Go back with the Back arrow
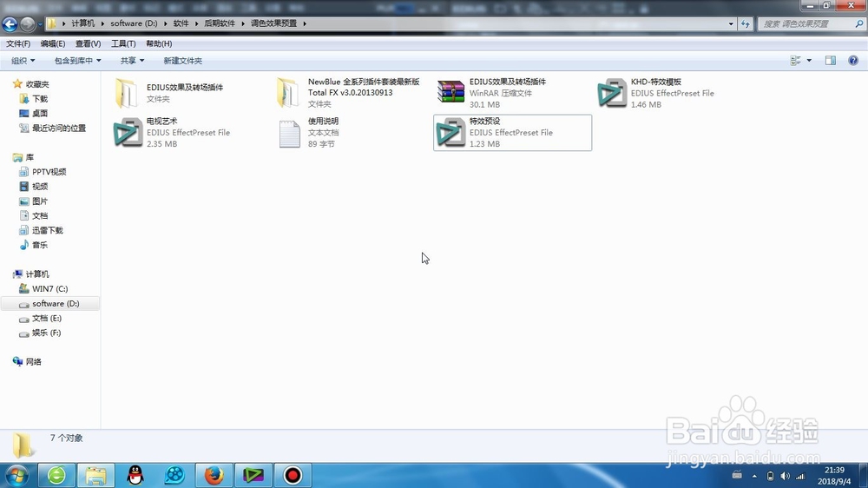 (x=10, y=23)
